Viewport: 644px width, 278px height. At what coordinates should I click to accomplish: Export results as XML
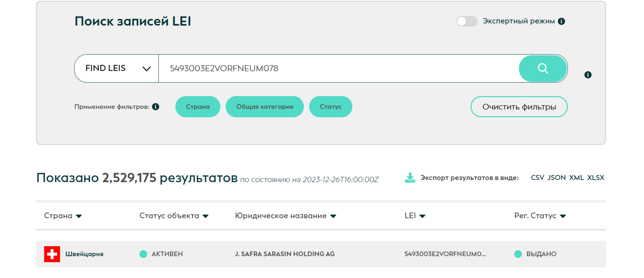[576, 177]
